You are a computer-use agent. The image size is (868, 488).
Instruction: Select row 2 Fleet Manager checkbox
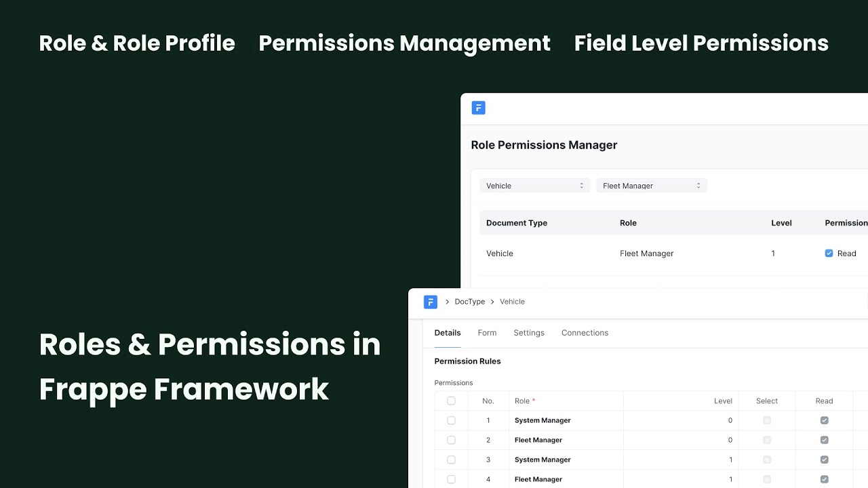click(451, 441)
